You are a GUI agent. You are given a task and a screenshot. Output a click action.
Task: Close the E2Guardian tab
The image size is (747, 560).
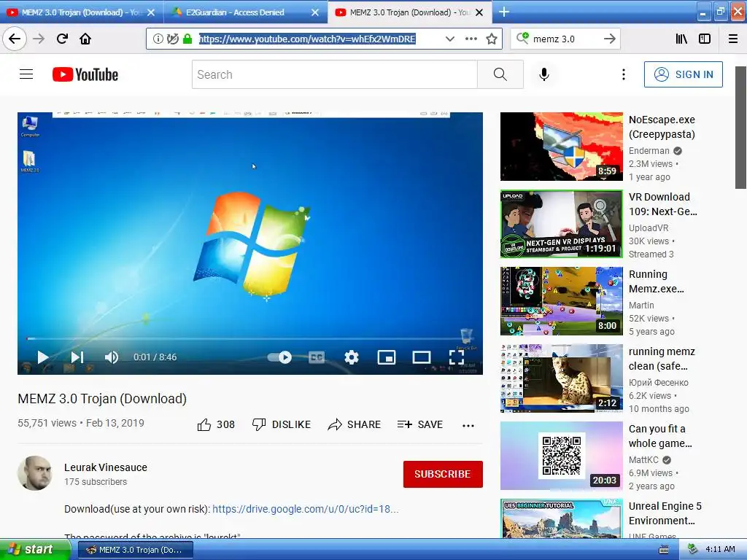point(315,12)
